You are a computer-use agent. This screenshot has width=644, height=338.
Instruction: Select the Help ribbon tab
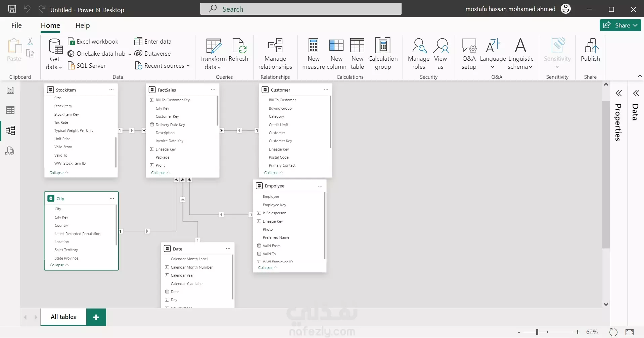coord(83,25)
